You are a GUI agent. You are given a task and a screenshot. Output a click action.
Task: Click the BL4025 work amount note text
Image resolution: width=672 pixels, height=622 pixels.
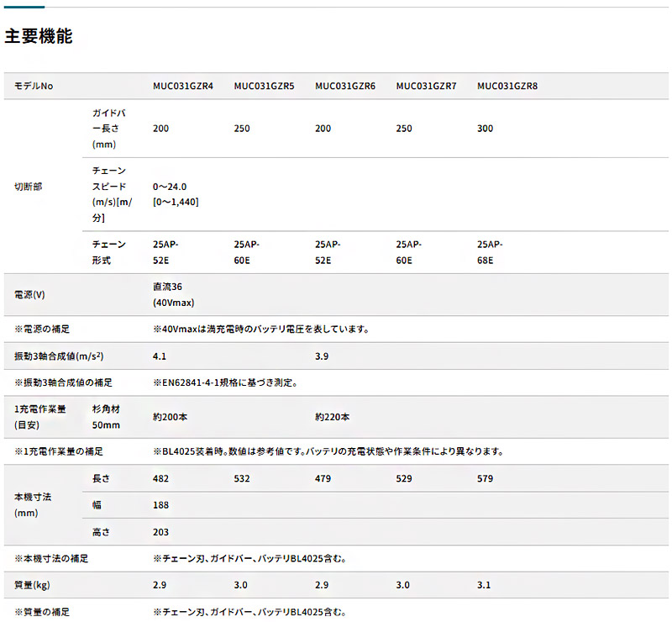[328, 451]
